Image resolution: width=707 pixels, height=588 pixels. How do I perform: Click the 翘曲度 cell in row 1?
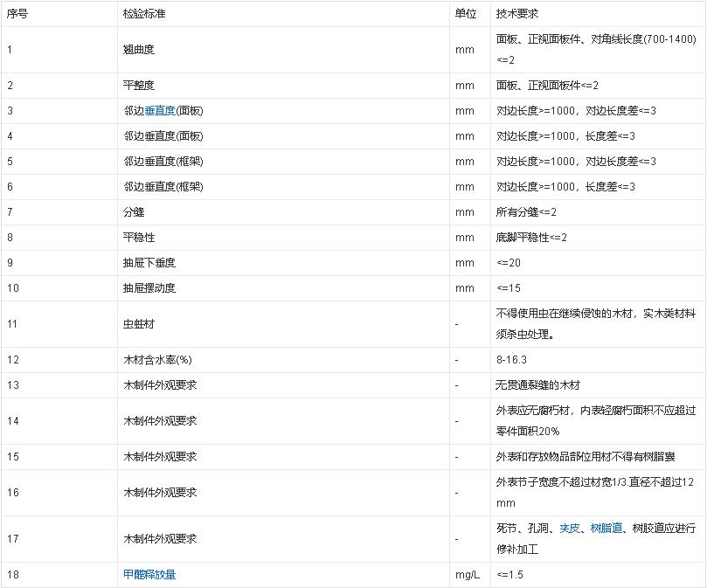pyautogui.click(x=139, y=50)
